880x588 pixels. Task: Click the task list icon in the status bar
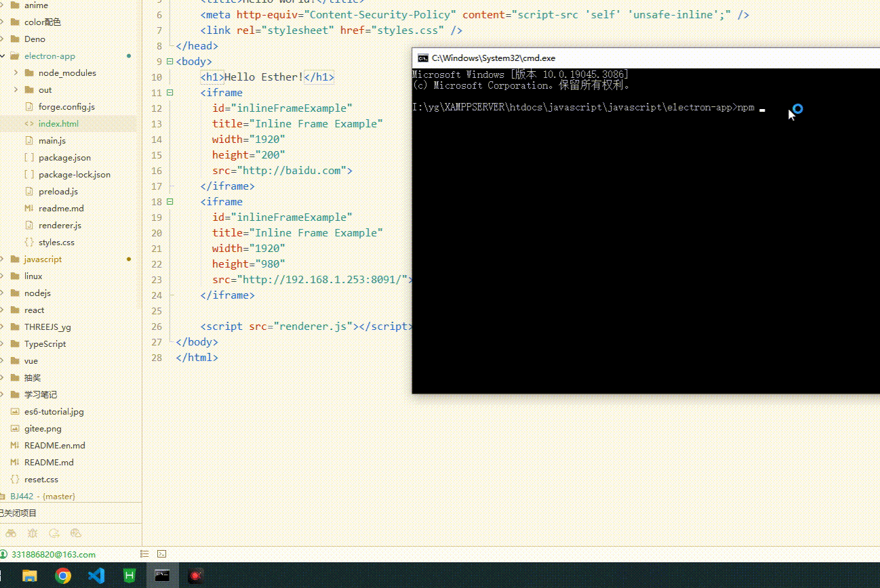click(x=144, y=554)
